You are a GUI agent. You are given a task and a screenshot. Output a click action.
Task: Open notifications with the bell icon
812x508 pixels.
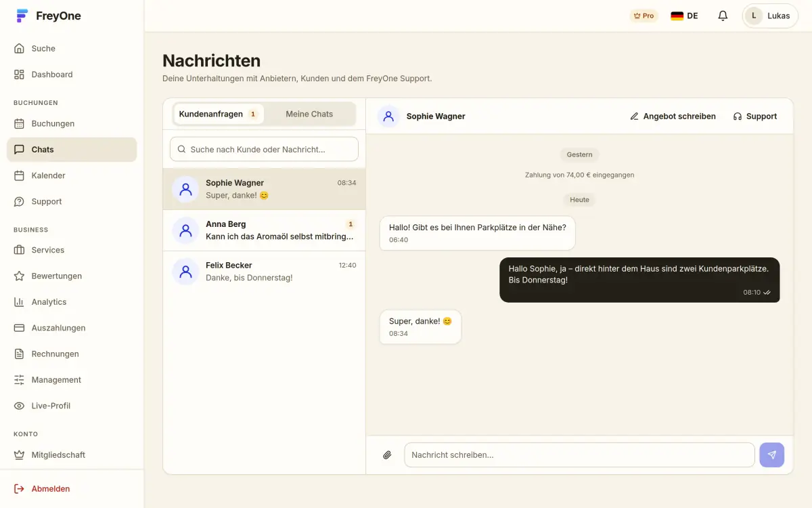pos(723,16)
